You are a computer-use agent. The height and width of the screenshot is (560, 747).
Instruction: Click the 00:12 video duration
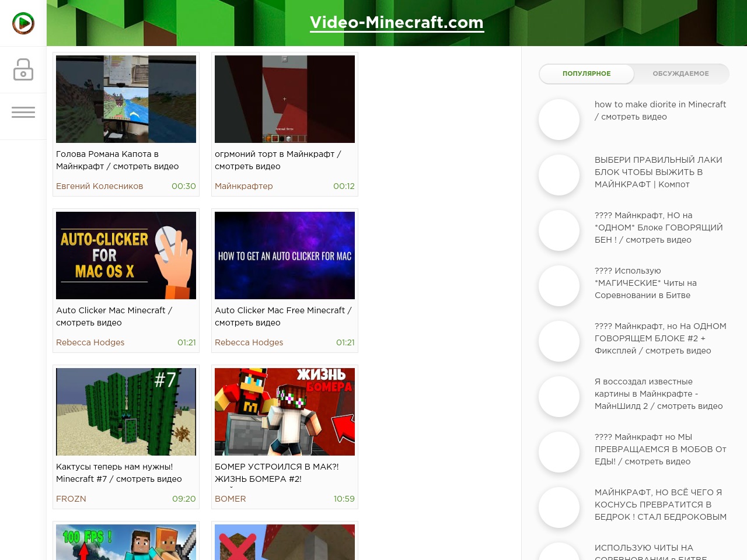[344, 186]
